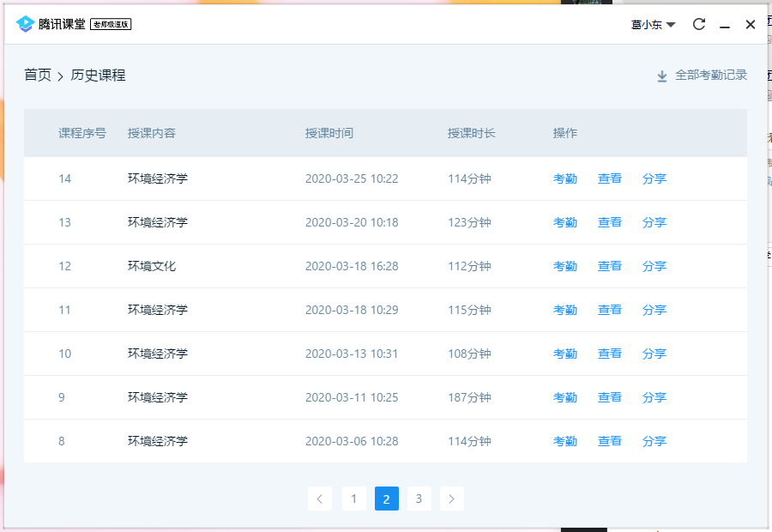Screen dimensions: 772x532
Task: Click the 老师极速版 version badge
Action: coord(111,25)
